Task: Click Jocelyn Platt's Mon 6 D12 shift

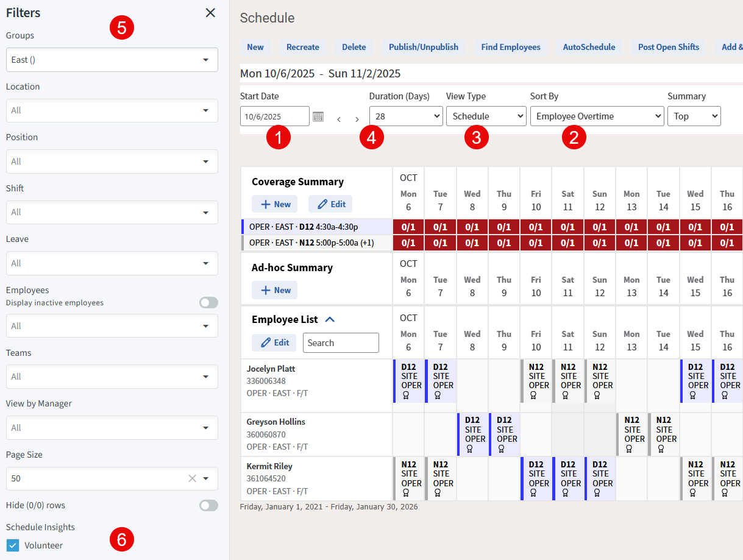Action: [409, 381]
